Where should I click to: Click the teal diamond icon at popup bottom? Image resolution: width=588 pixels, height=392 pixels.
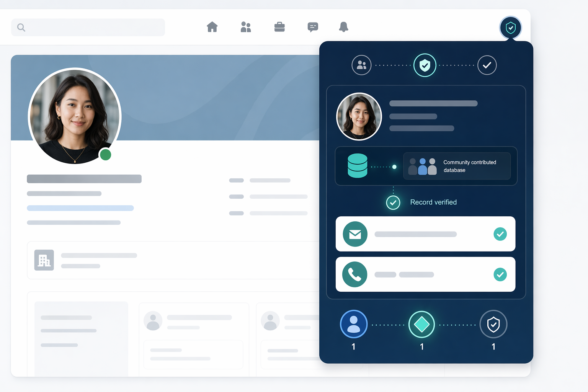tap(421, 324)
